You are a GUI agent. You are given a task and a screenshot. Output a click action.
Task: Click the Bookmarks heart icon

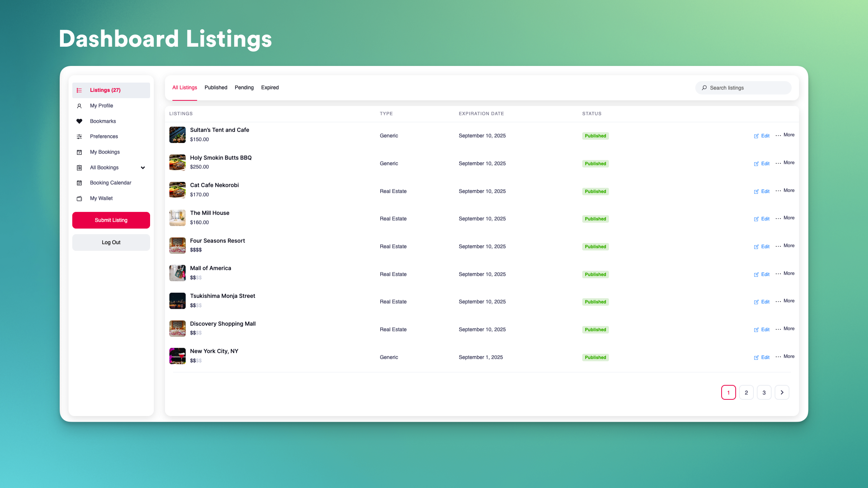79,121
